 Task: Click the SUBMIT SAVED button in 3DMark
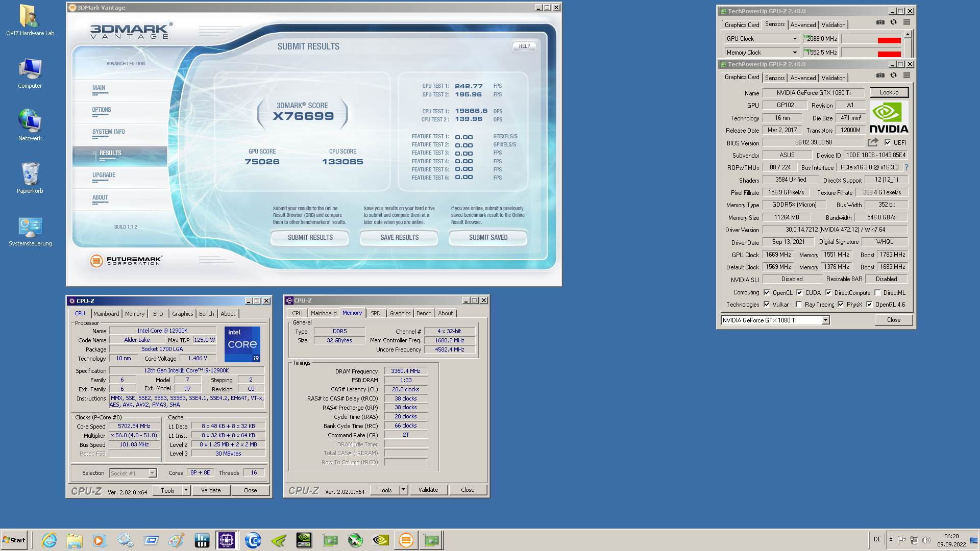click(x=488, y=238)
